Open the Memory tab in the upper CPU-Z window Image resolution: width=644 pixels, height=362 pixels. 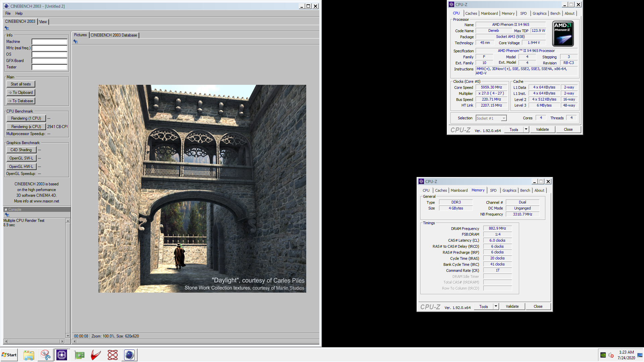coord(508,13)
